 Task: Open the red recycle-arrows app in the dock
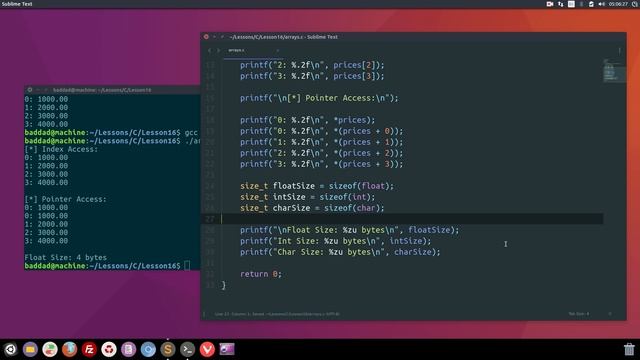click(109, 349)
